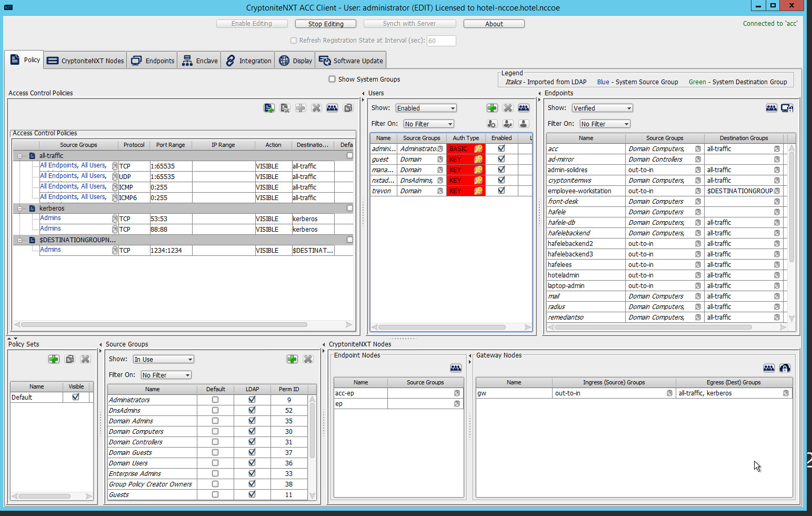Open Source Groups Show dropdown set to In Use
The height and width of the screenshot is (516, 812).
(x=163, y=359)
